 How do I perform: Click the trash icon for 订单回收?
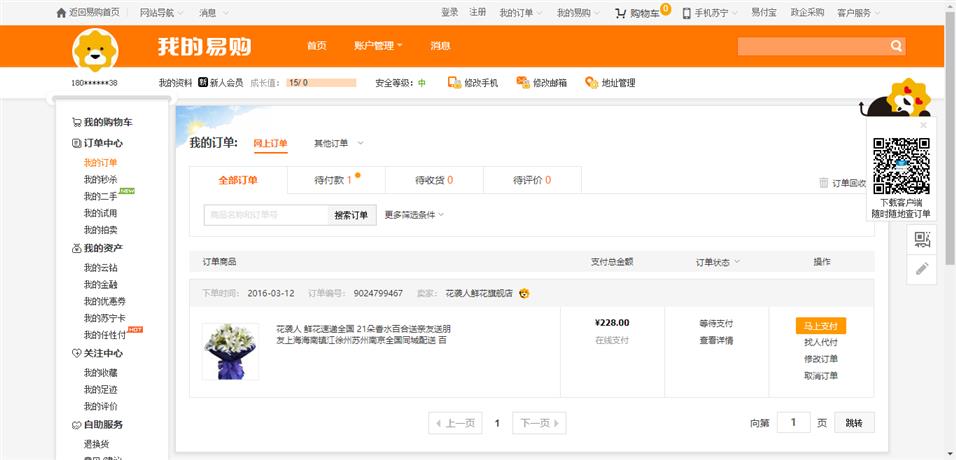[824, 182]
